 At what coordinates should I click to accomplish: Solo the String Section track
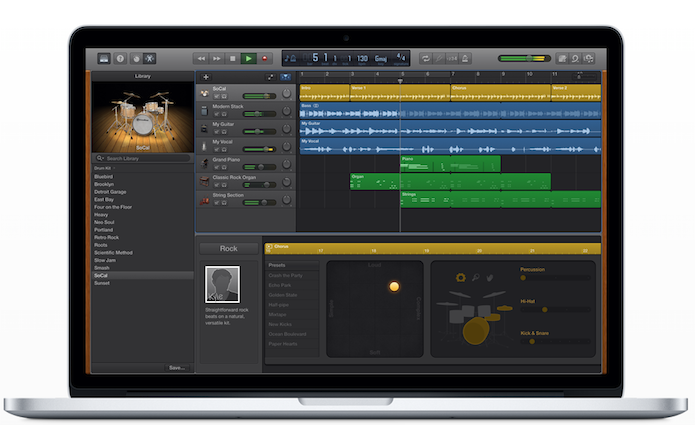coord(224,203)
